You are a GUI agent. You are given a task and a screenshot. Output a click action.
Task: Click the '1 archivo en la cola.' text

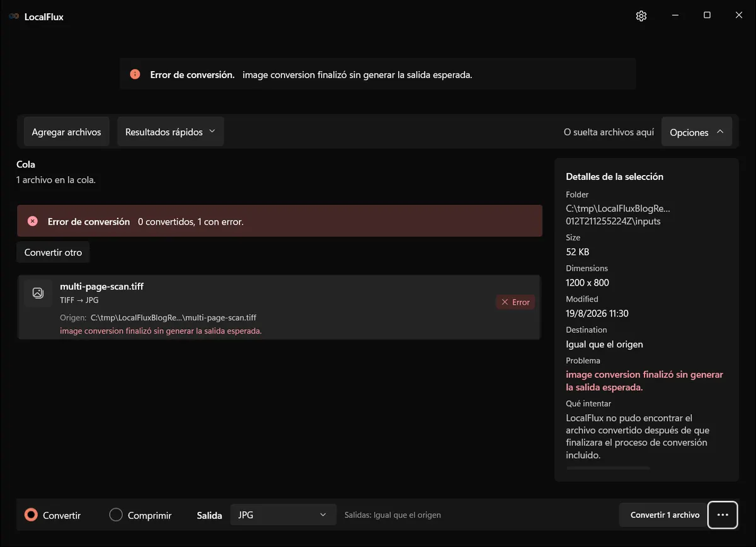tap(56, 180)
